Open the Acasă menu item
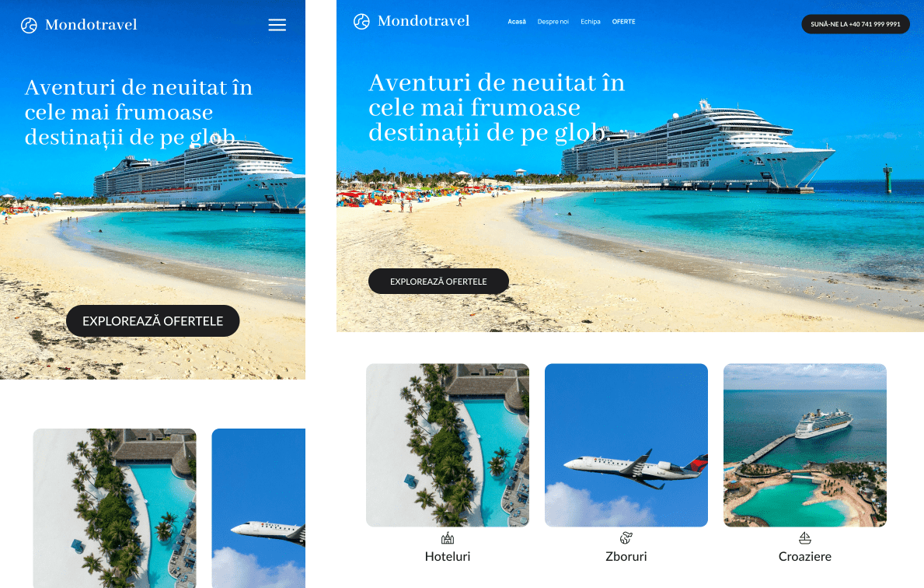 [517, 22]
